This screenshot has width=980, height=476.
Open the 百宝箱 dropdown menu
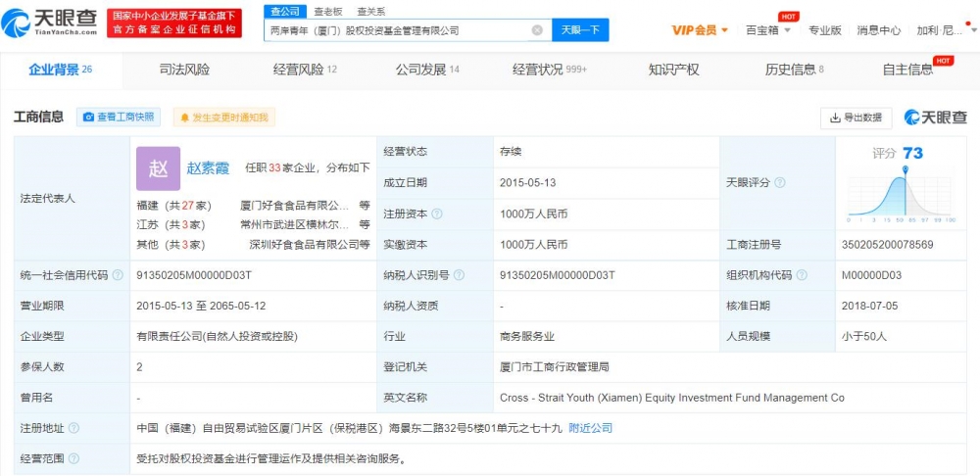click(768, 30)
